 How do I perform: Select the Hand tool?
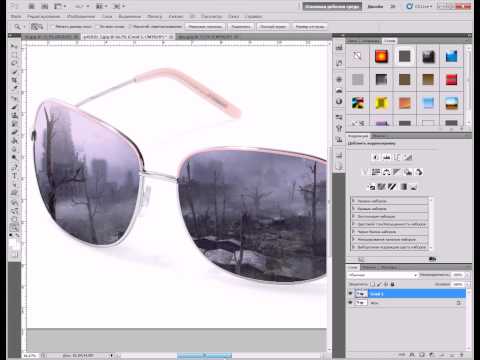pyautogui.click(x=14, y=219)
